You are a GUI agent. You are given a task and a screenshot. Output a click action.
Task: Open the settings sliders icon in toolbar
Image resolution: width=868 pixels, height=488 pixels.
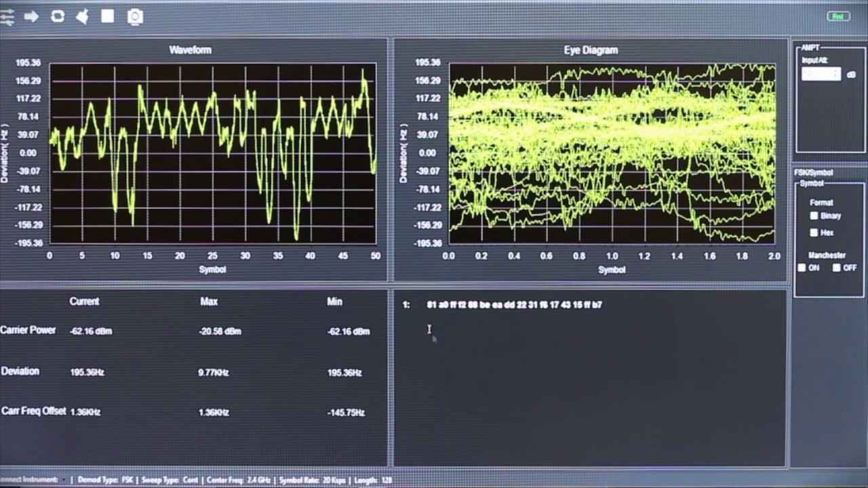[7, 16]
